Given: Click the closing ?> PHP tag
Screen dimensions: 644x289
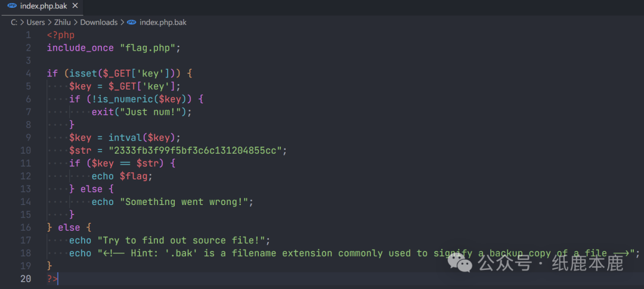Looking at the screenshot, I should [x=52, y=278].
